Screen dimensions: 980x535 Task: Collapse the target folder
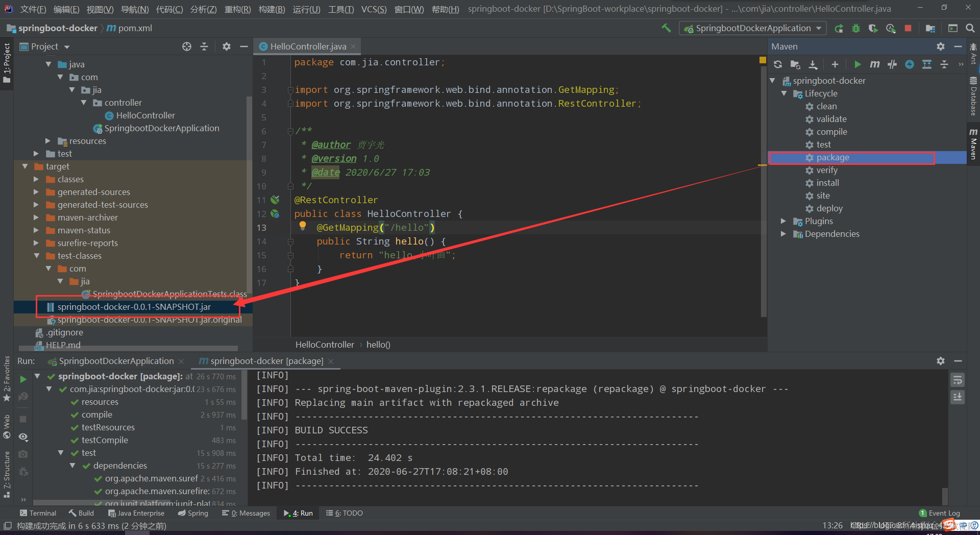(x=25, y=166)
